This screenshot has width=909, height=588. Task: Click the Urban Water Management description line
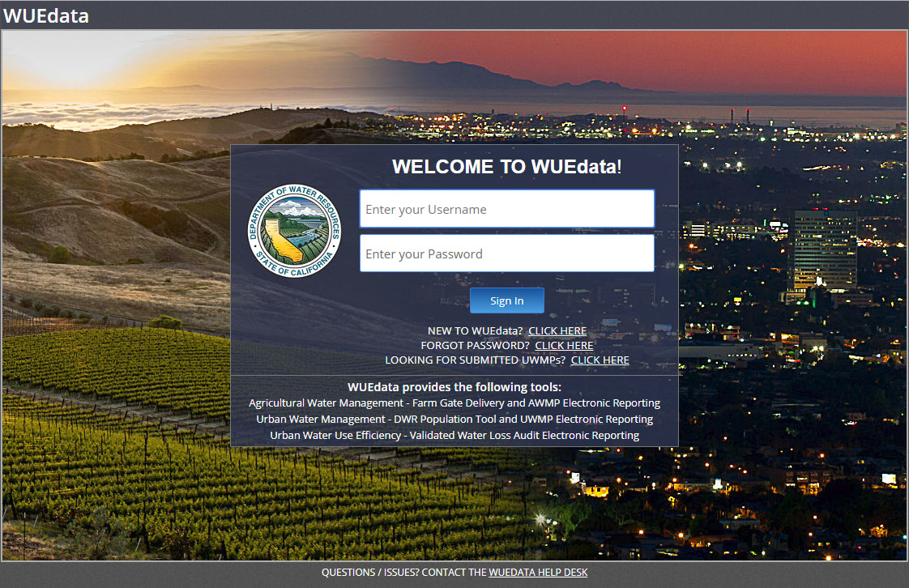(x=454, y=420)
